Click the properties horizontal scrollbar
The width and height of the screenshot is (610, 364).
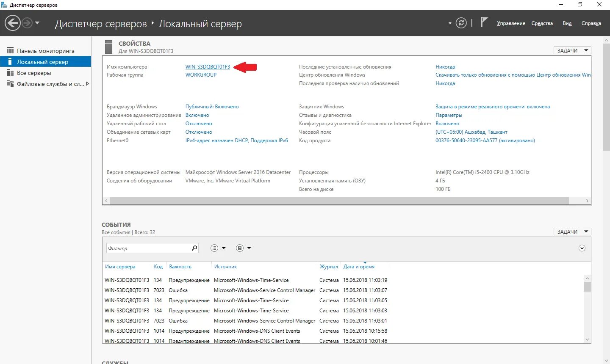[x=339, y=201]
